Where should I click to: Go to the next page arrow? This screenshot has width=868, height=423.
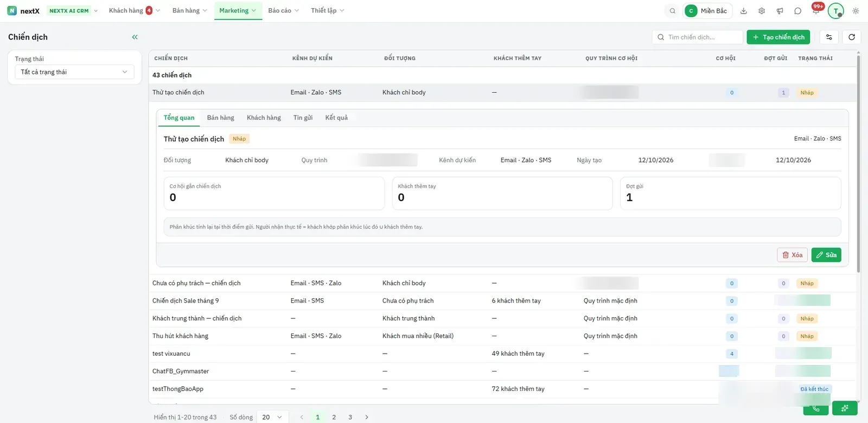pos(367,417)
